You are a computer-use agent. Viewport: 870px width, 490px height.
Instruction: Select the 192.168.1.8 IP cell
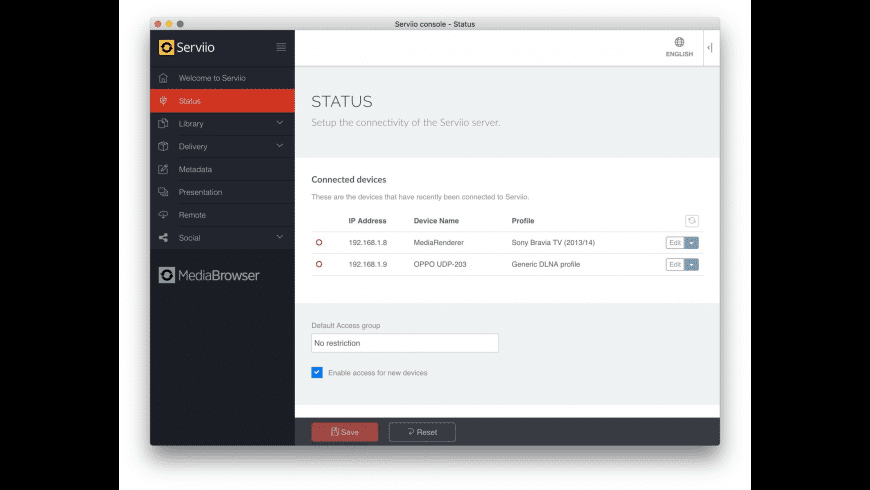(368, 243)
